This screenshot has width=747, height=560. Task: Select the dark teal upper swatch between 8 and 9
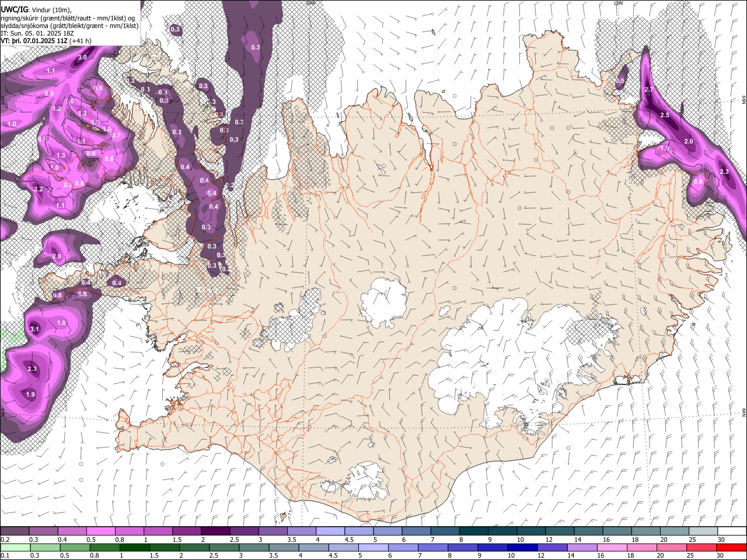coord(474,531)
